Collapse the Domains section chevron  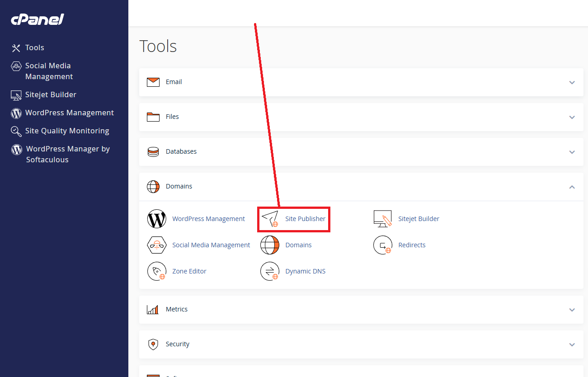click(572, 187)
